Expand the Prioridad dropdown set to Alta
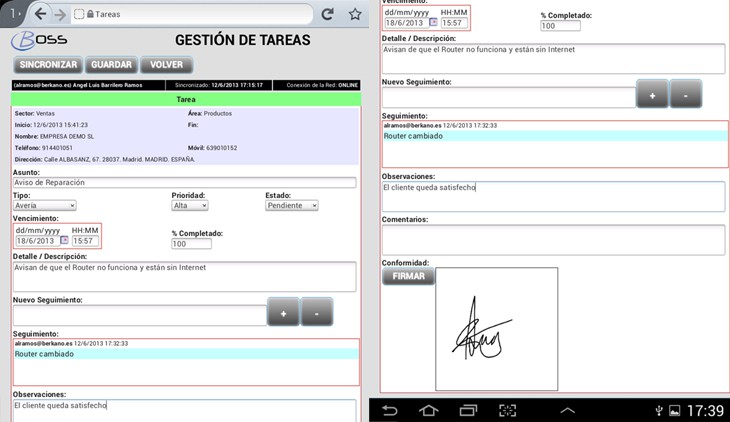The width and height of the screenshot is (730, 422). [x=190, y=205]
